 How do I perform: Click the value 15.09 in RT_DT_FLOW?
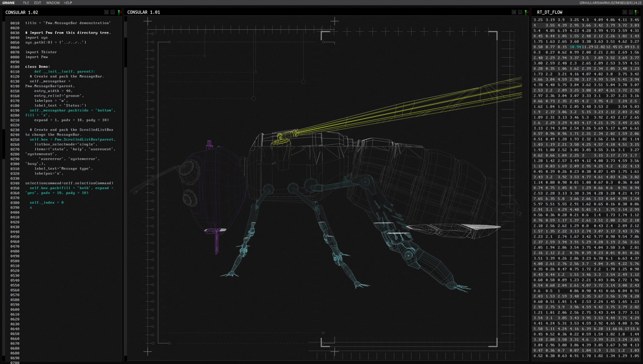624,47
